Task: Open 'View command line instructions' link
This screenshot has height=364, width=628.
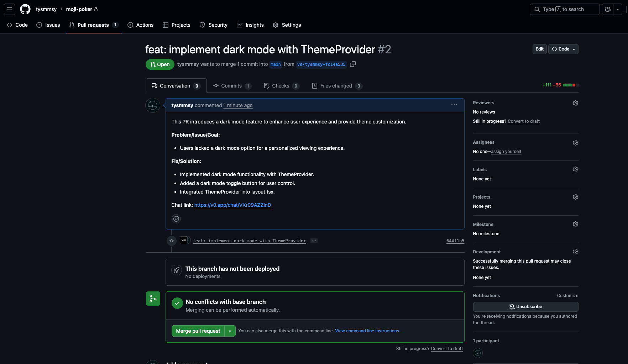Action: [x=368, y=331]
